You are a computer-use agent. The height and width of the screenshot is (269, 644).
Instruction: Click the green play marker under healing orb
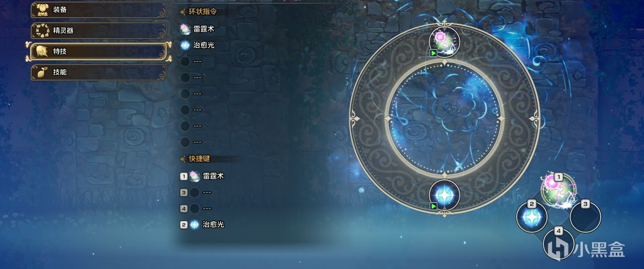tap(433, 206)
